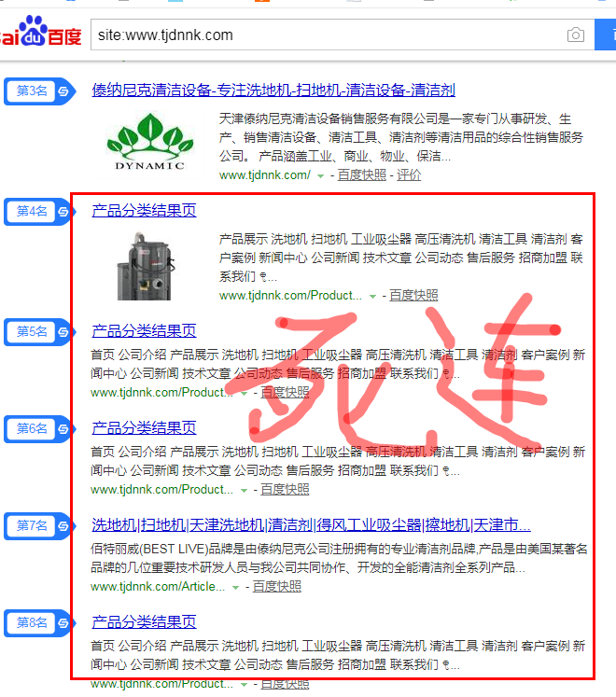The width and height of the screenshot is (616, 697).
Task: Expand the URL dropdown arrow in rank 4 result
Action: [372, 297]
